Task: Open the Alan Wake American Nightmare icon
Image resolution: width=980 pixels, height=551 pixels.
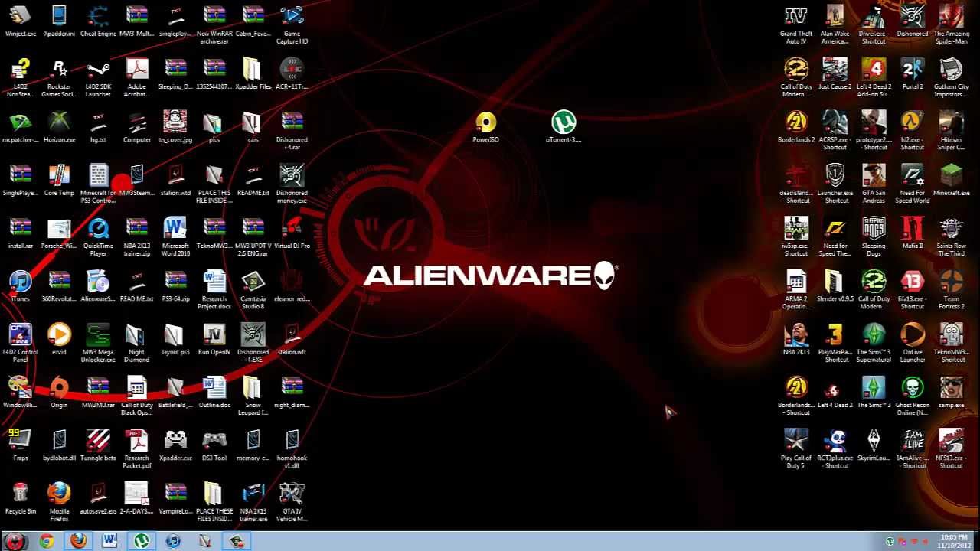Action: (835, 24)
